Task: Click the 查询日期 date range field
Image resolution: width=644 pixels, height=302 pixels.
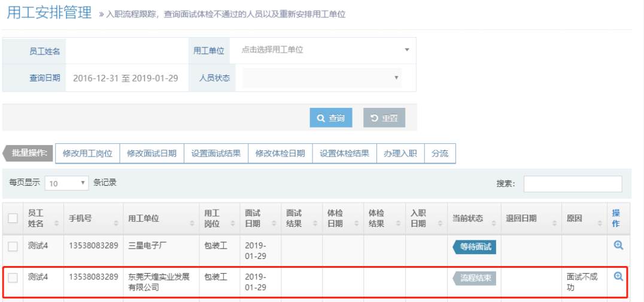Action: 126,78
